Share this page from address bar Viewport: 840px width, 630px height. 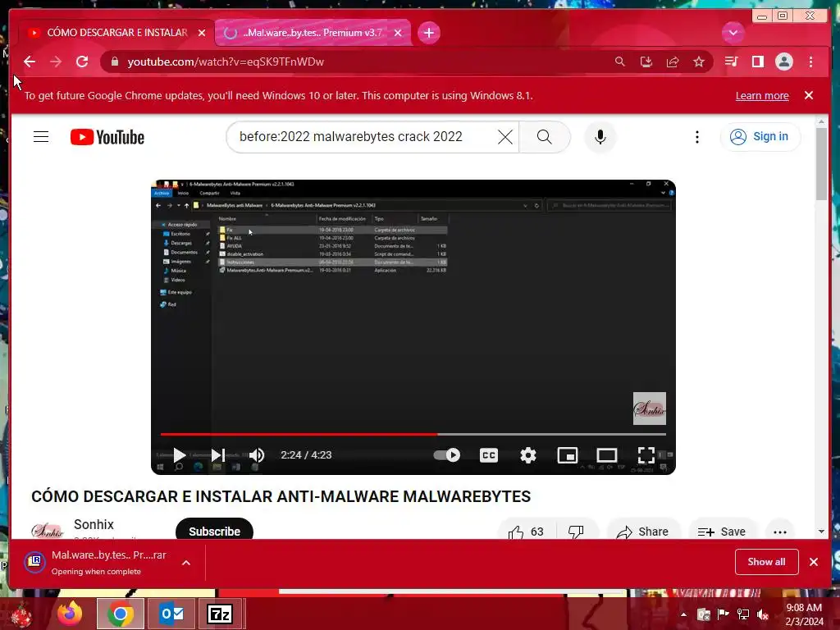(673, 62)
